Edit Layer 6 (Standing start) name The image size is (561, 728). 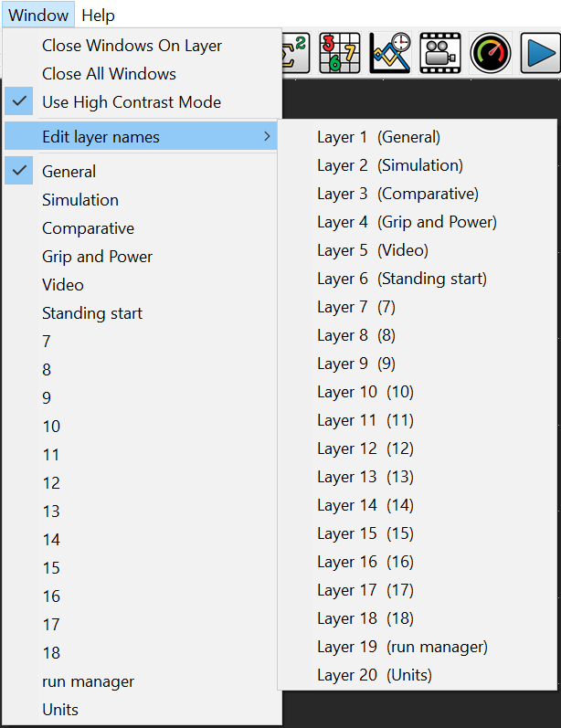402,279
